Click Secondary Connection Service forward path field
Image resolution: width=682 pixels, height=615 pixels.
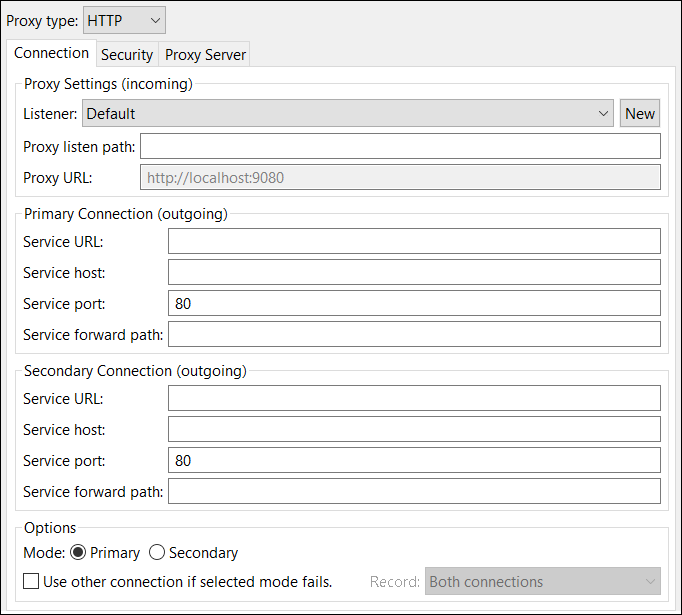(x=414, y=491)
